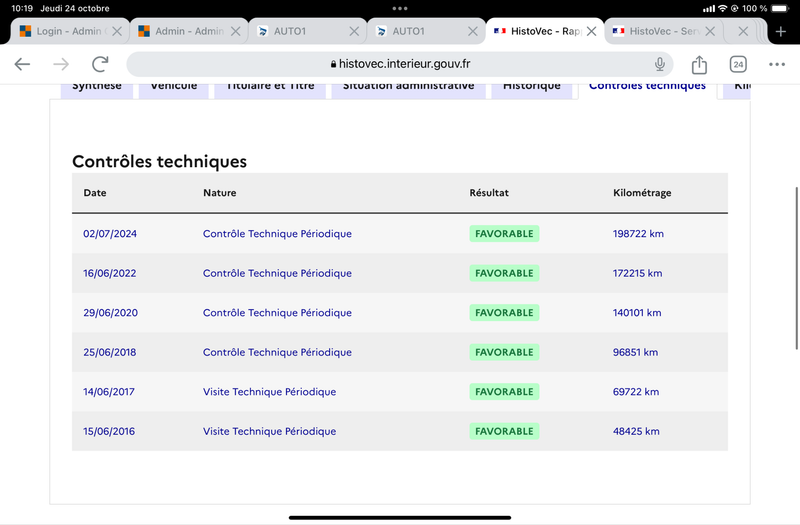This screenshot has width=800, height=525.
Task: Click FAVORABLE badge in the 16/06/2022 row
Action: coord(504,273)
